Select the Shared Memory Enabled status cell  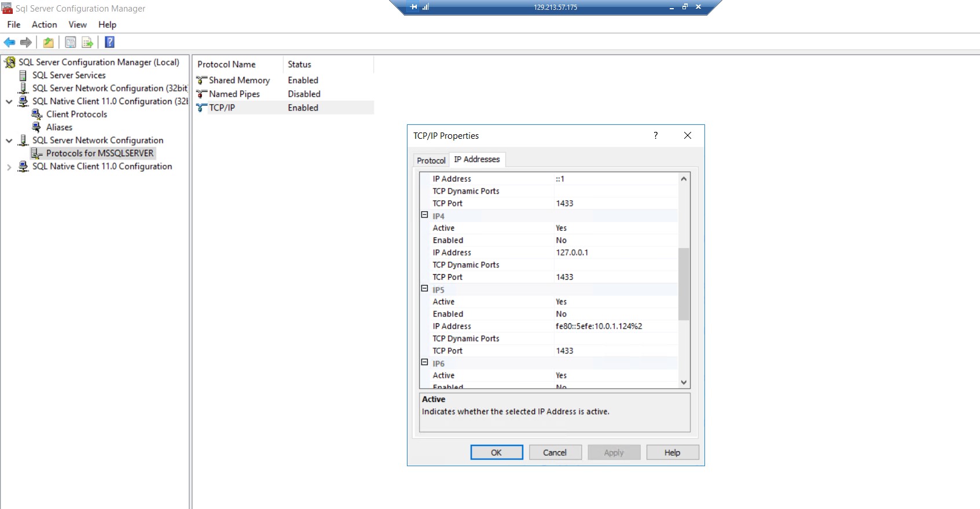point(303,80)
